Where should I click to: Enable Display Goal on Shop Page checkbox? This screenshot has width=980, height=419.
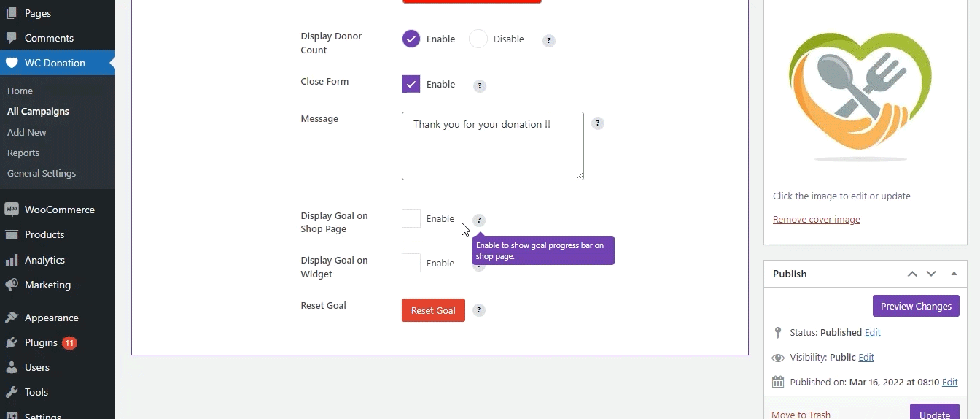click(411, 218)
